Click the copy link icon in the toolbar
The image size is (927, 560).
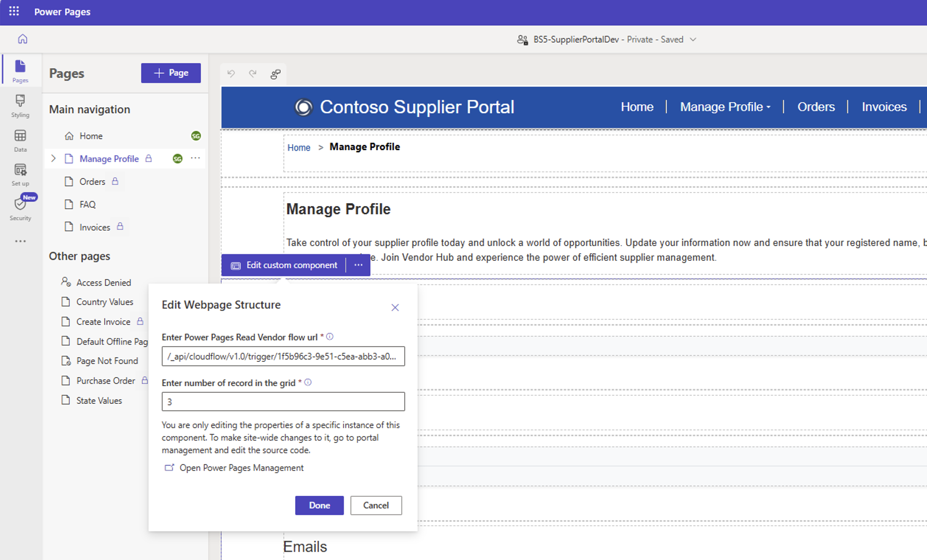pos(275,74)
